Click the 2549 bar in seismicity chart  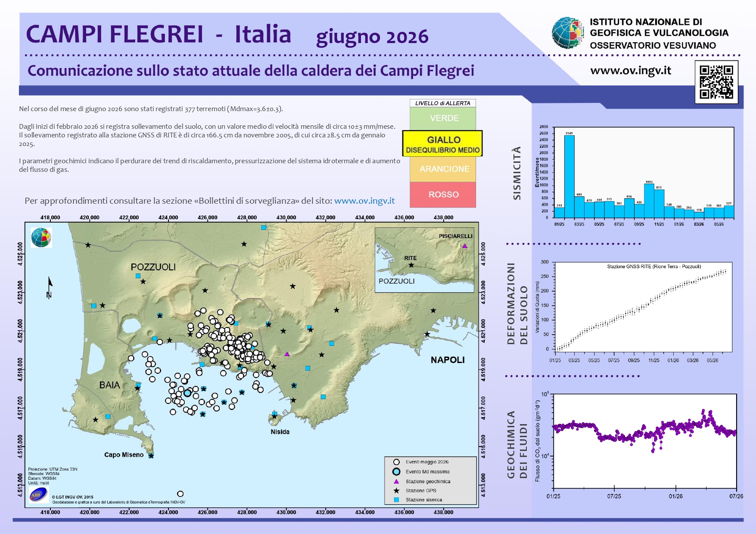point(569,177)
